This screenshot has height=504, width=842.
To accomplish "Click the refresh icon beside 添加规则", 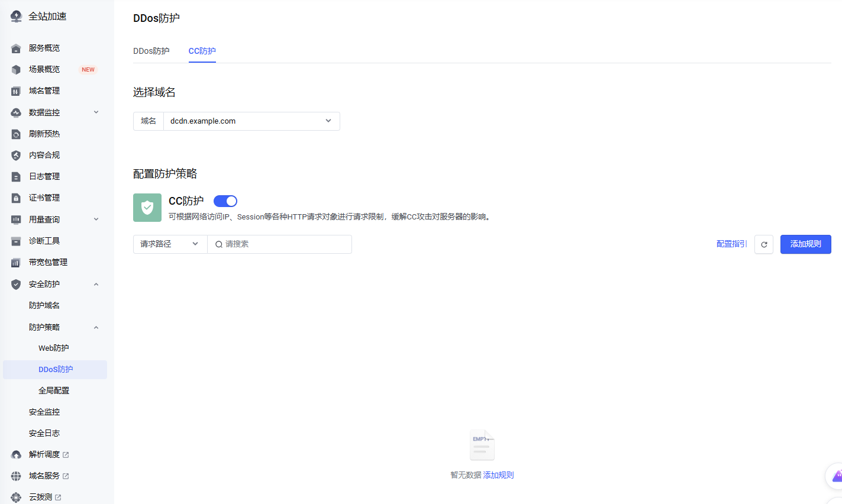I will pos(763,244).
